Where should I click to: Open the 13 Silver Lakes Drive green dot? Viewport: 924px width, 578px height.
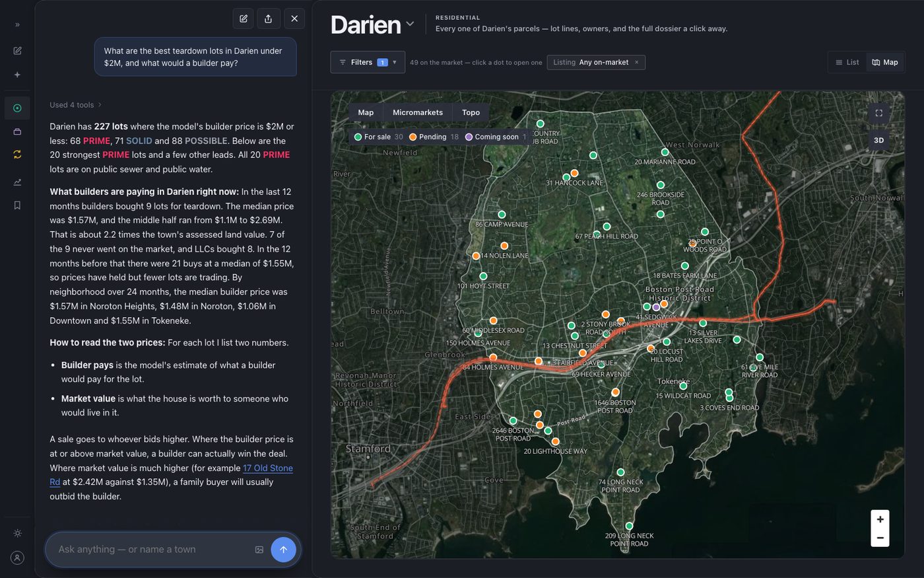(703, 323)
